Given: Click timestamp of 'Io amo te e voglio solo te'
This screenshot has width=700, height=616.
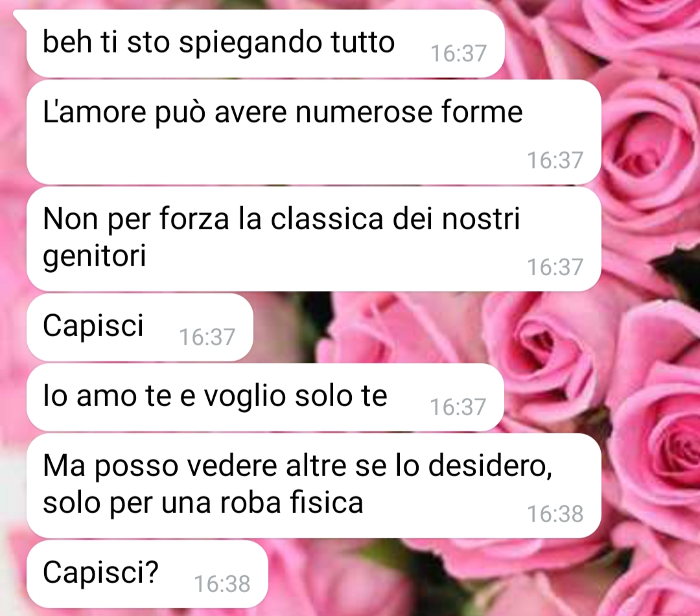Looking at the screenshot, I should point(458,407).
